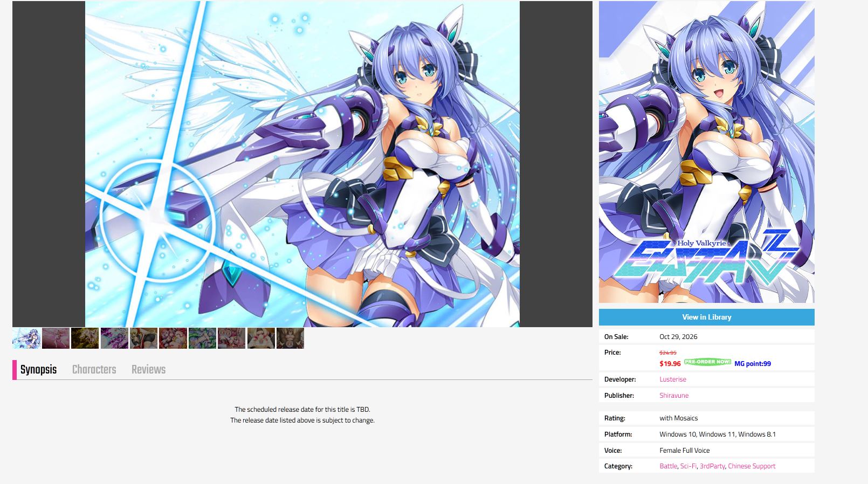
Task: Click the red $19.96 sale price
Action: pos(670,364)
